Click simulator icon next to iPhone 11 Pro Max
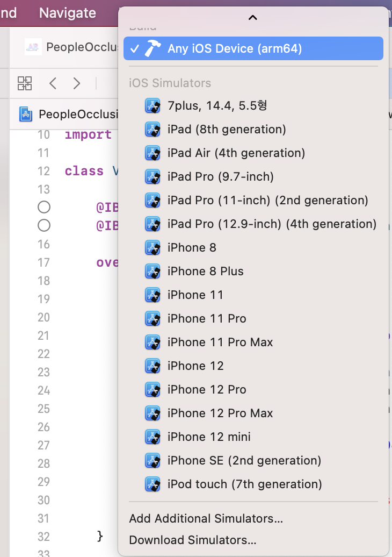This screenshot has width=392, height=557. (153, 342)
